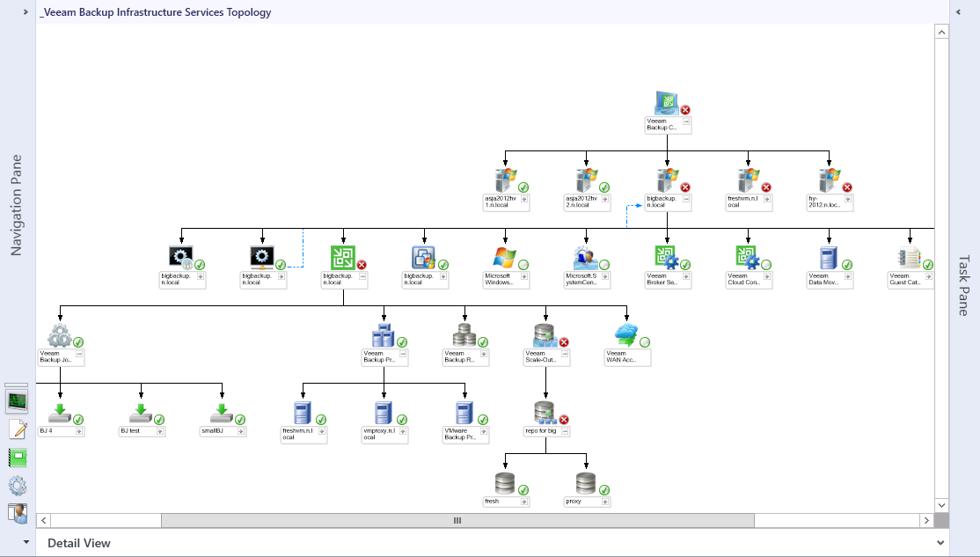Screen dimensions: 980x557
Task: Select the fresh extent disk icon
Action: pyautogui.click(x=505, y=483)
